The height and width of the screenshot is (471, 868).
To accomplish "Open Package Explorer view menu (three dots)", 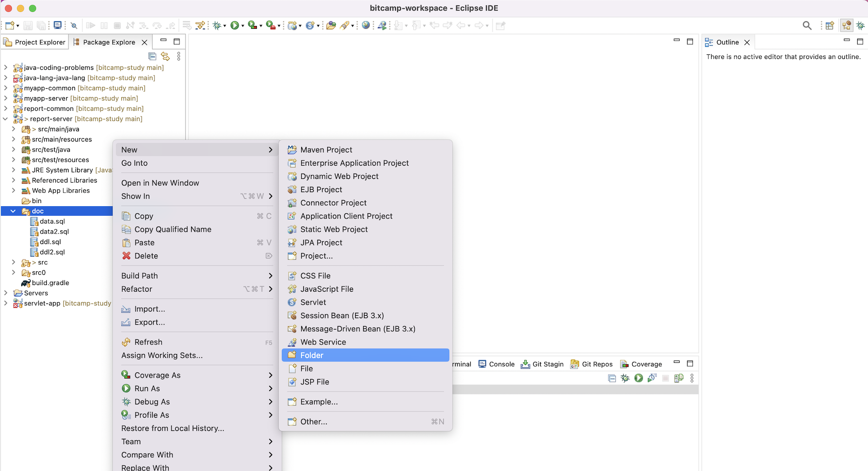I will (179, 56).
